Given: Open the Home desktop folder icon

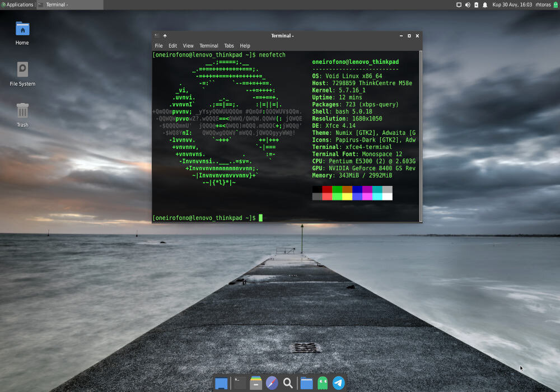Looking at the screenshot, I should (x=22, y=29).
